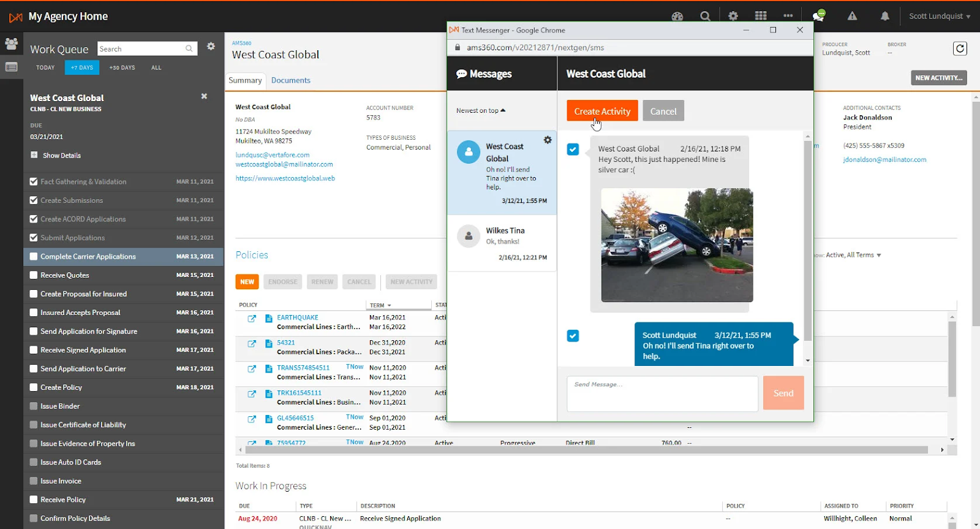Open the crashed cars photo thumbnail
This screenshot has height=529, width=980.
coord(677,245)
